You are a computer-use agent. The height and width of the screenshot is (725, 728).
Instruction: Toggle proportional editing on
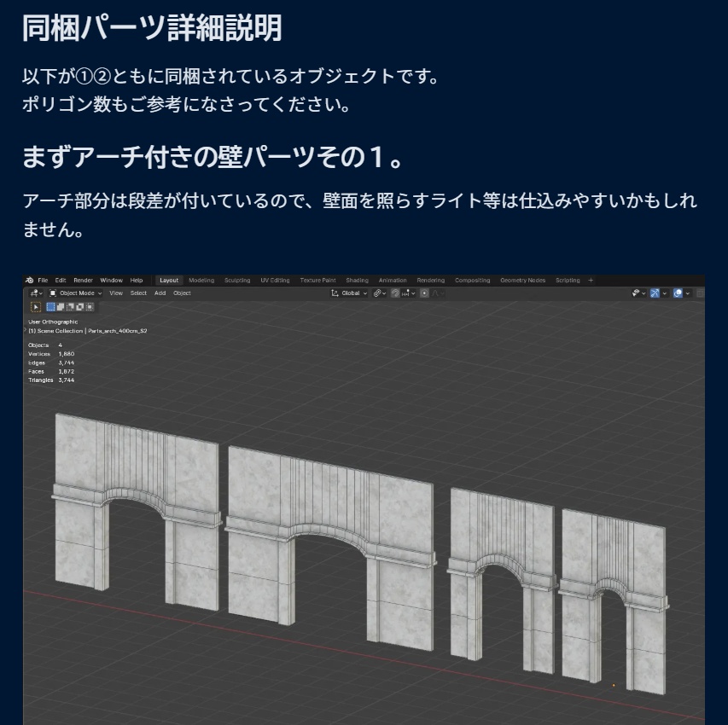[424, 293]
